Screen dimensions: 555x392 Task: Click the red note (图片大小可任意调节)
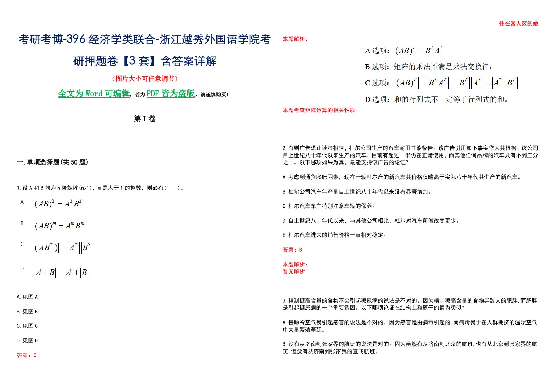tap(145, 79)
